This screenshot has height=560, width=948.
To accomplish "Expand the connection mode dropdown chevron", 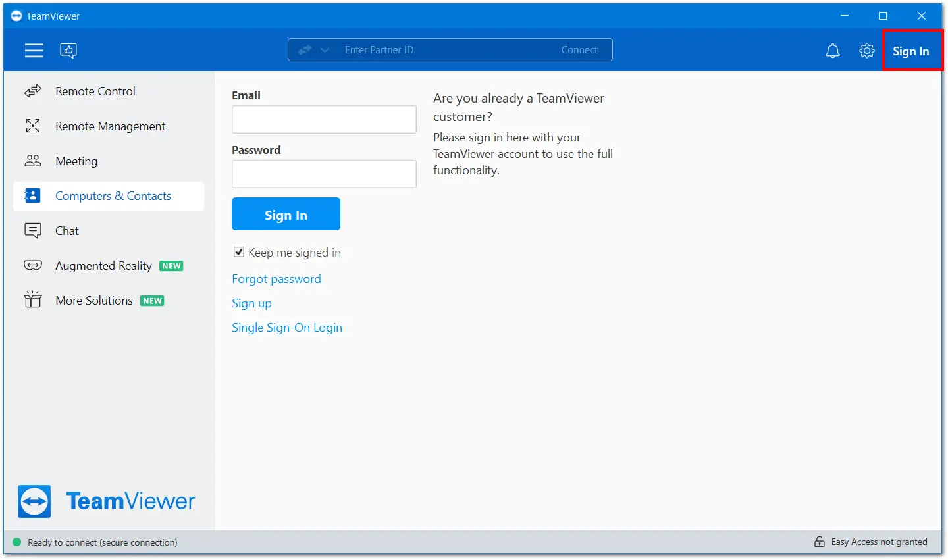I will point(325,50).
